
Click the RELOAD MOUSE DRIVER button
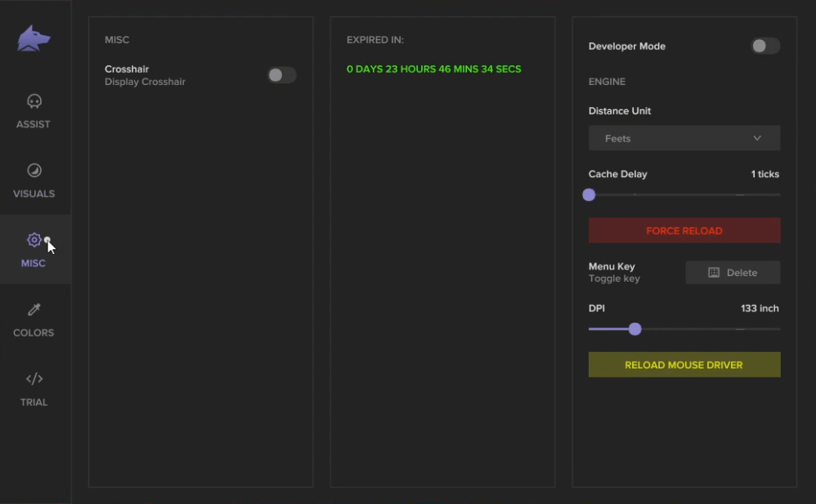coord(684,365)
